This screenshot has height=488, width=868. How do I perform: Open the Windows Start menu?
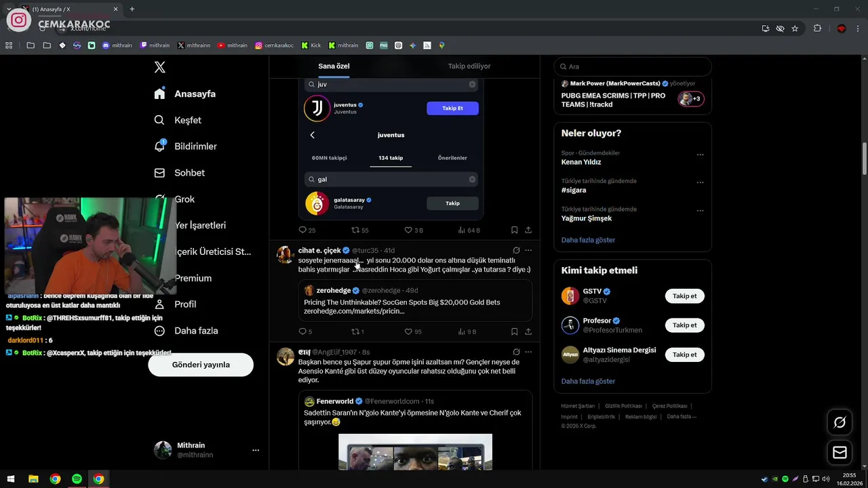click(11, 479)
